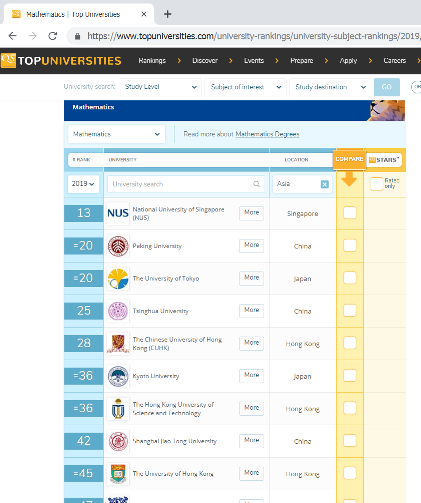Click More for Peking University
The height and width of the screenshot is (503, 421).
pos(251,245)
